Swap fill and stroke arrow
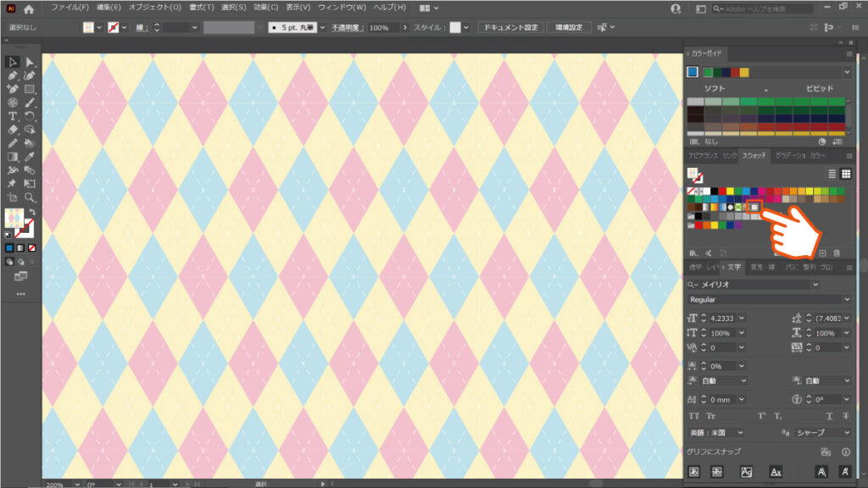Image resolution: width=868 pixels, height=488 pixels. (32, 213)
